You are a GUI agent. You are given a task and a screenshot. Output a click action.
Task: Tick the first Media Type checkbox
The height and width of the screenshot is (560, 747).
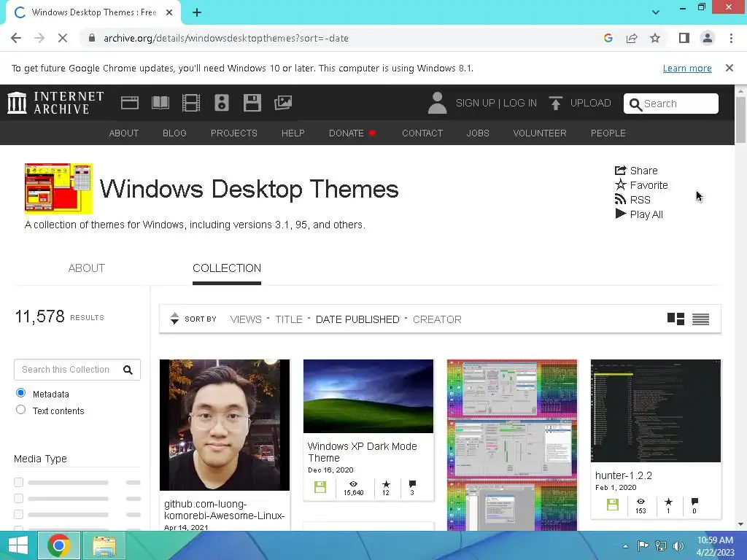point(18,483)
